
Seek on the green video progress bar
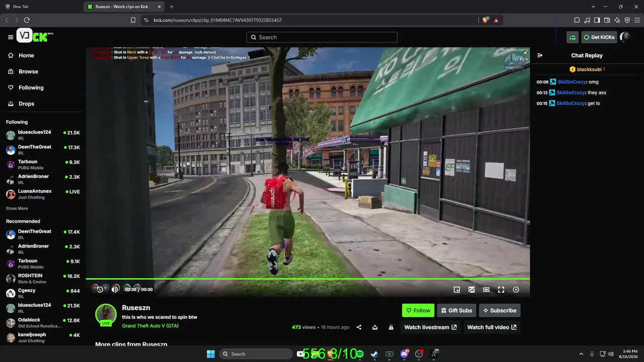307,279
